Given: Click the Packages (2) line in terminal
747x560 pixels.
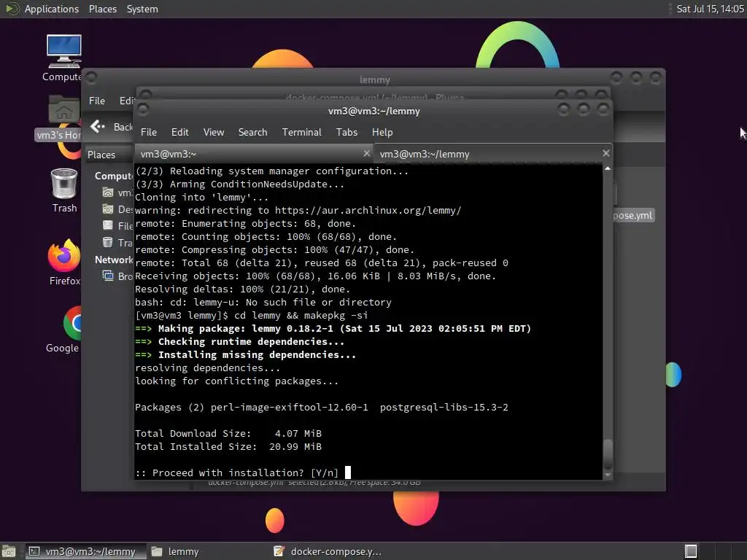Looking at the screenshot, I should pyautogui.click(x=322, y=407).
